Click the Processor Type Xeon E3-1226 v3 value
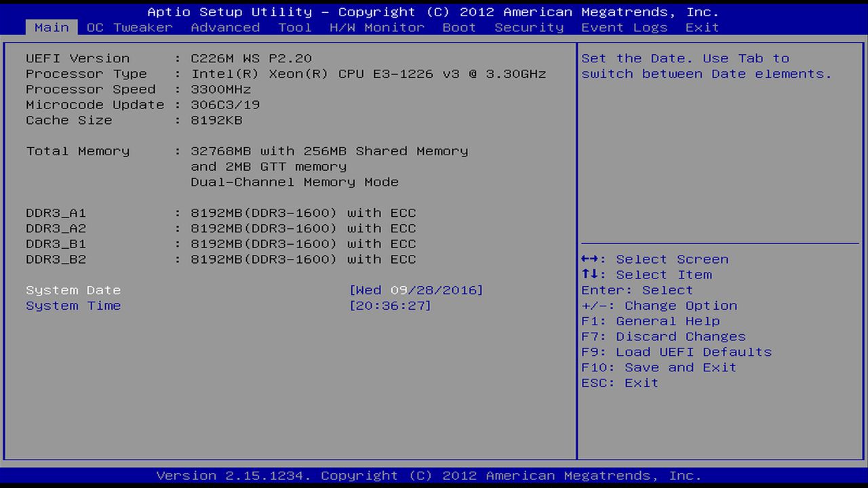The width and height of the screenshot is (868, 488). tap(368, 74)
